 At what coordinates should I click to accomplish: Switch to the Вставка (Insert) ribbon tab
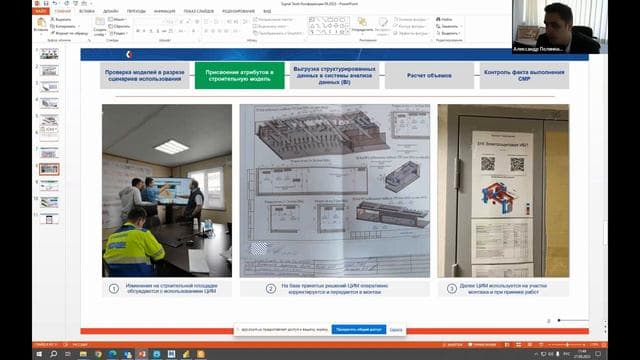pos(87,11)
